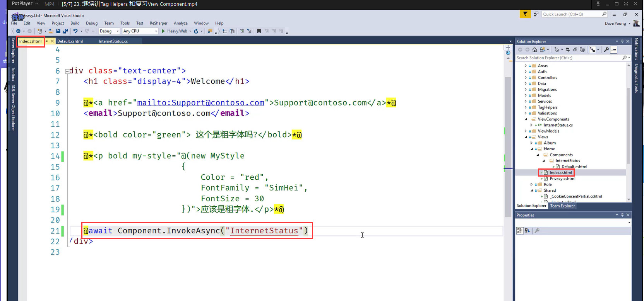The width and height of the screenshot is (644, 301).
Task: Toggle auto-hide pin on Solution Explorer panel
Action: click(622, 41)
